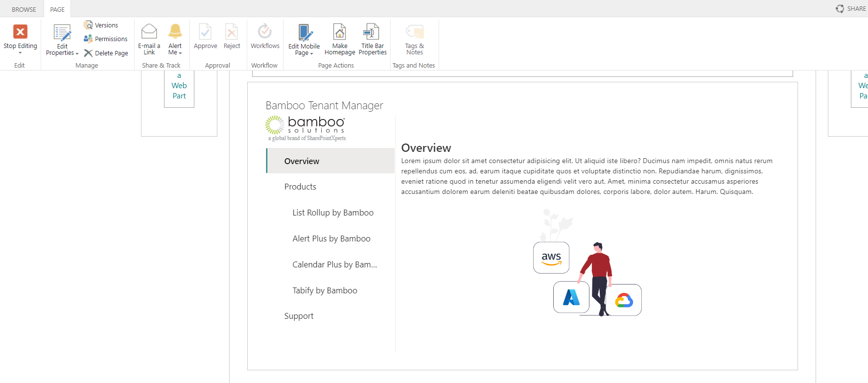Click the Azure logo tile
Image resolution: width=868 pixels, height=383 pixels.
(571, 297)
